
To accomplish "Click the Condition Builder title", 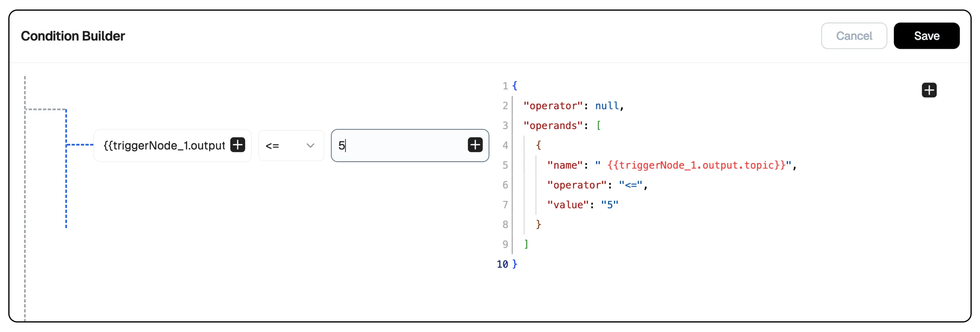I will 73,36.
